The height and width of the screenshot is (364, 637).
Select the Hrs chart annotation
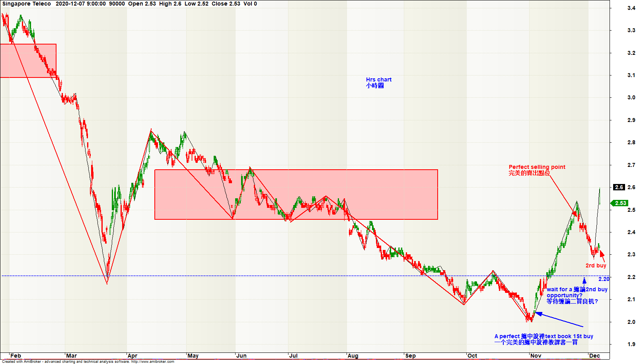379,79
